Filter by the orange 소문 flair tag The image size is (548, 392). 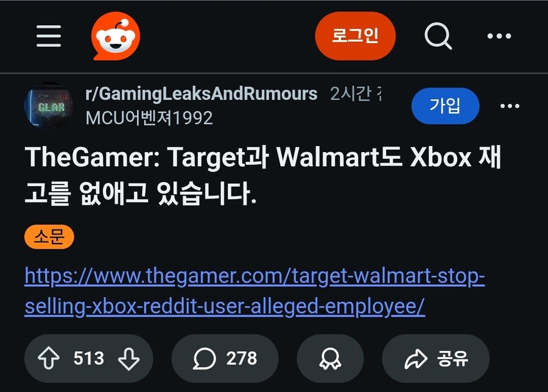click(x=49, y=237)
